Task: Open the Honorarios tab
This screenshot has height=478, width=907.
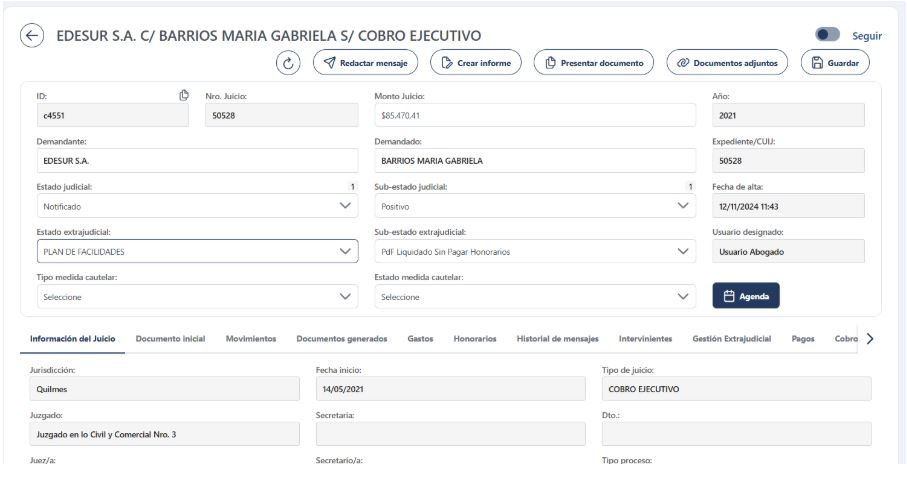Action: click(474, 339)
